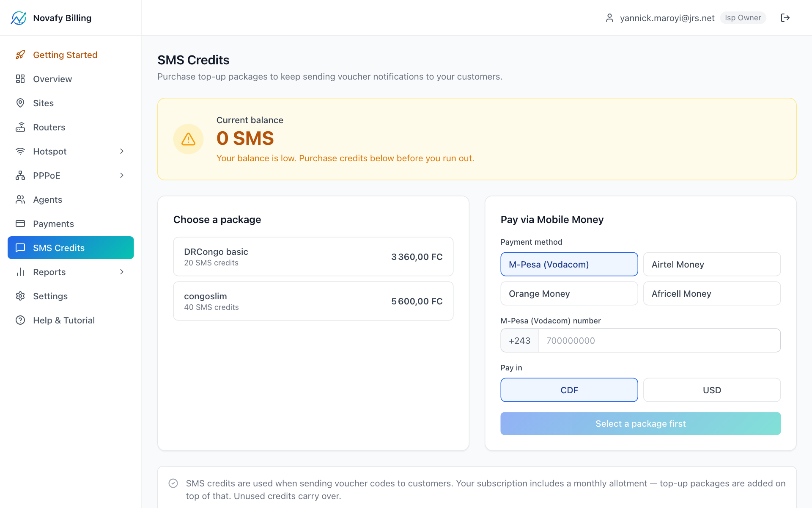Open the Sites menu item

(71, 103)
